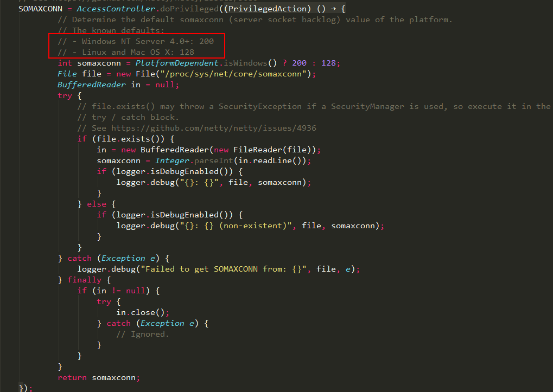553x392 pixels.
Task: Click 'FileReader' constructor call
Action: coord(258,150)
